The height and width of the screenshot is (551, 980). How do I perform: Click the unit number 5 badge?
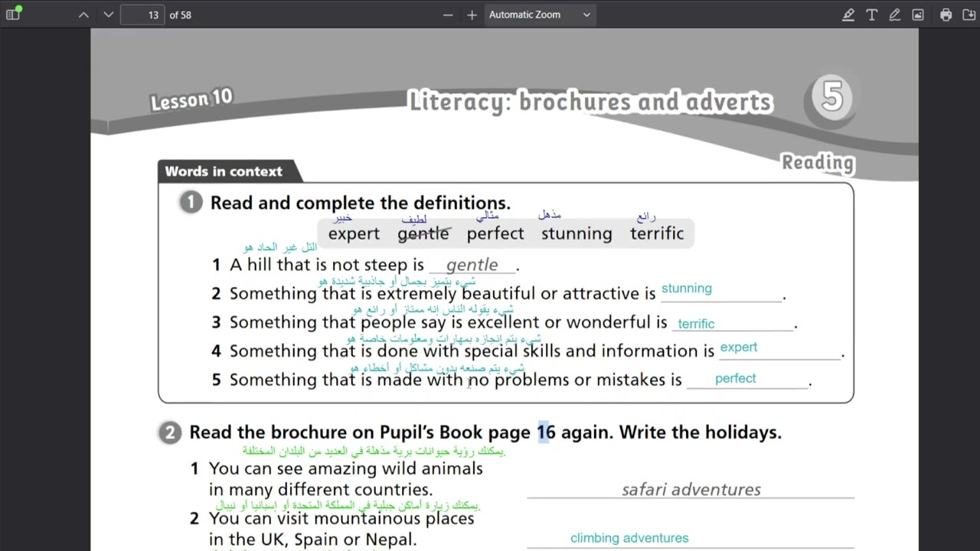831,97
